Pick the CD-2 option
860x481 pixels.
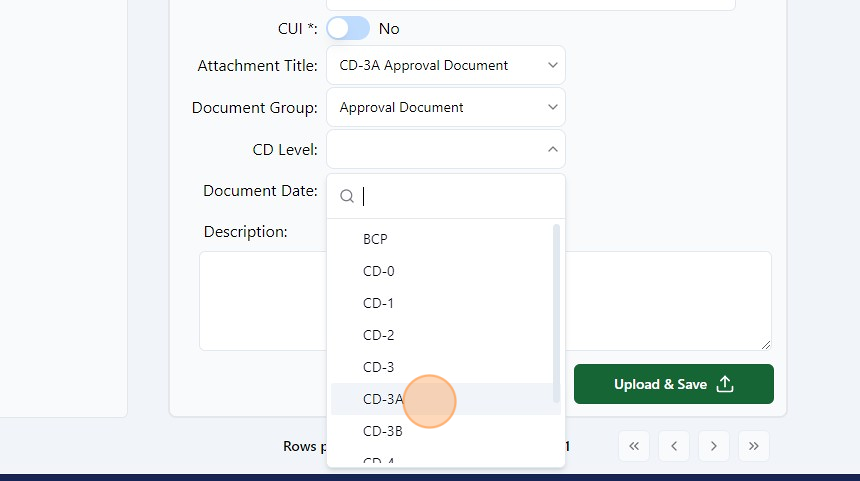378,335
